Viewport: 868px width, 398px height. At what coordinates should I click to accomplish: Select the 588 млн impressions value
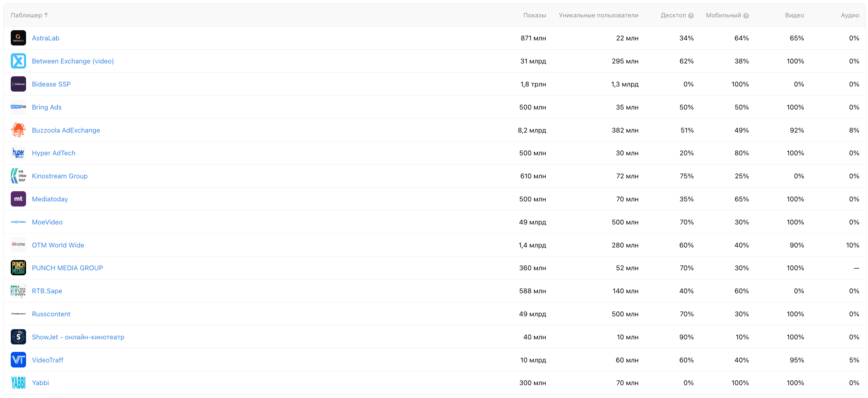[532, 291]
